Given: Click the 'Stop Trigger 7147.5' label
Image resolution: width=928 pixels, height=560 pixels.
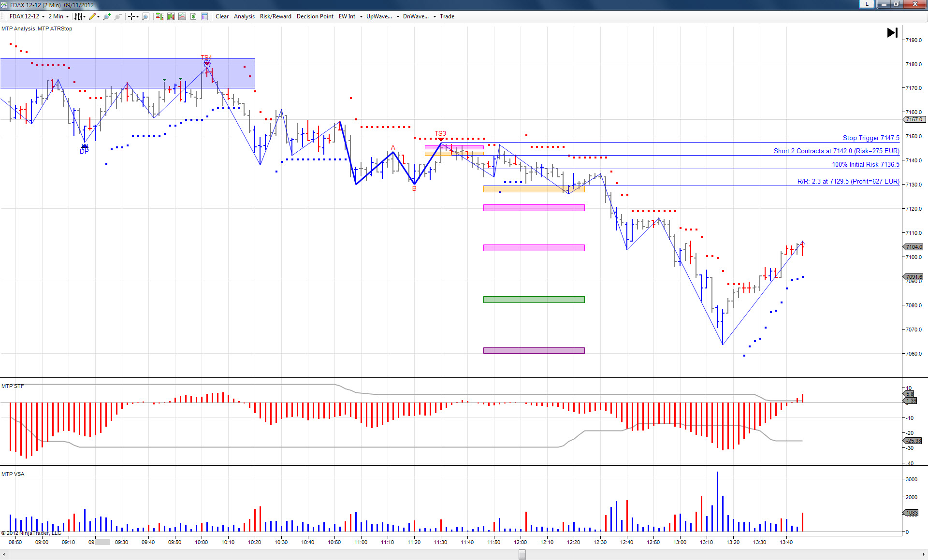Looking at the screenshot, I should click(871, 138).
